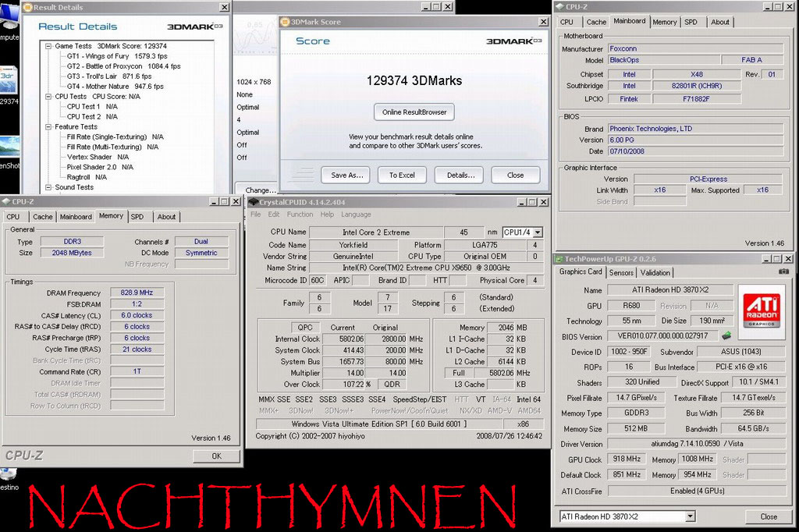This screenshot has width=799, height=532.
Task: Open About tab in memory CPU-Z window
Action: pyautogui.click(x=166, y=217)
